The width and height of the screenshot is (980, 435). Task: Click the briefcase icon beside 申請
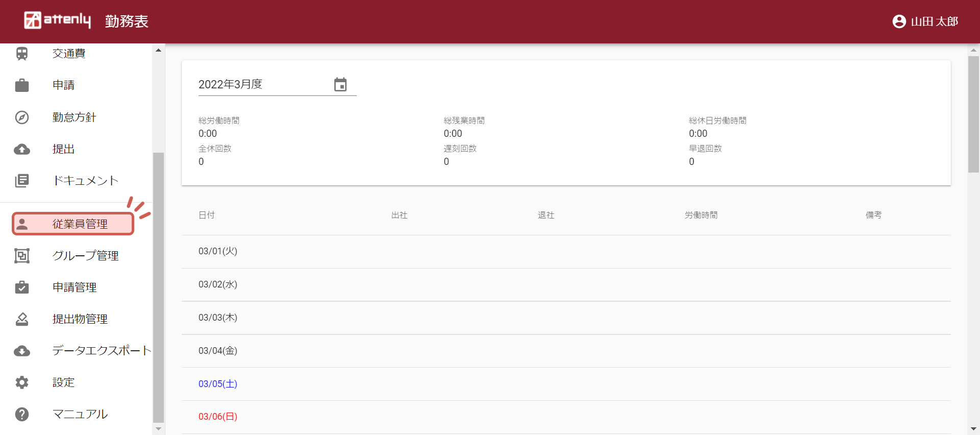(x=22, y=85)
